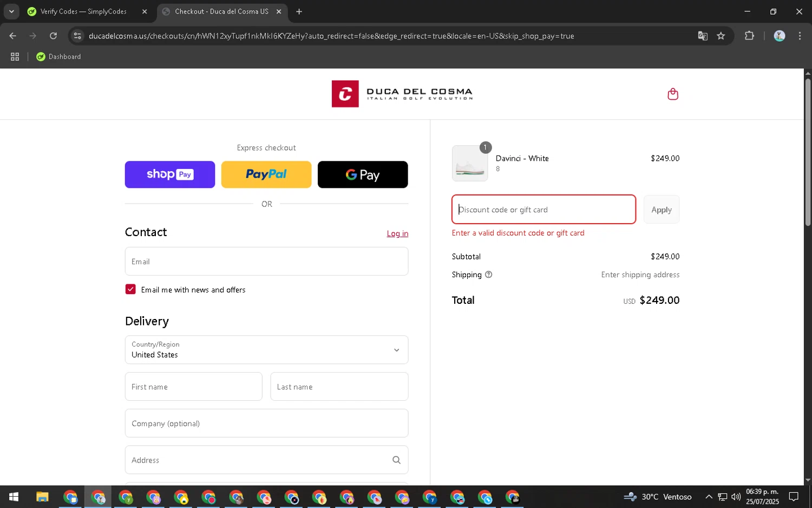Open the Windows Start menu

[x=14, y=497]
